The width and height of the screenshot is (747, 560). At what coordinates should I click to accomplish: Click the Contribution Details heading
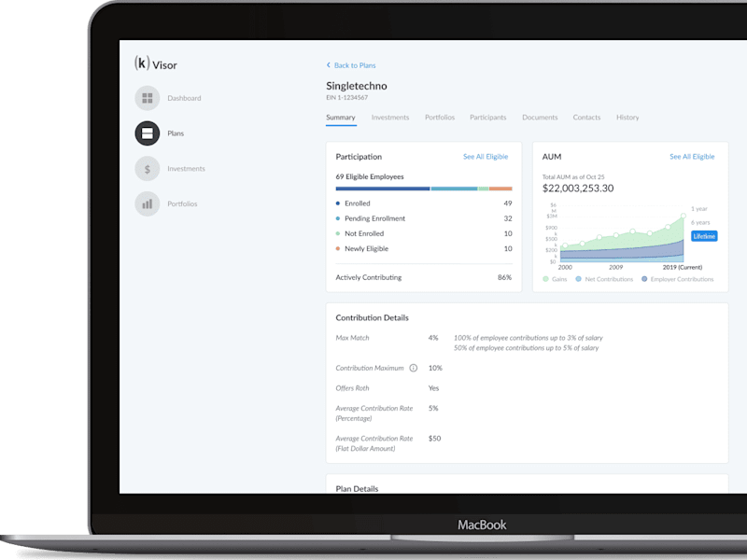(x=372, y=317)
